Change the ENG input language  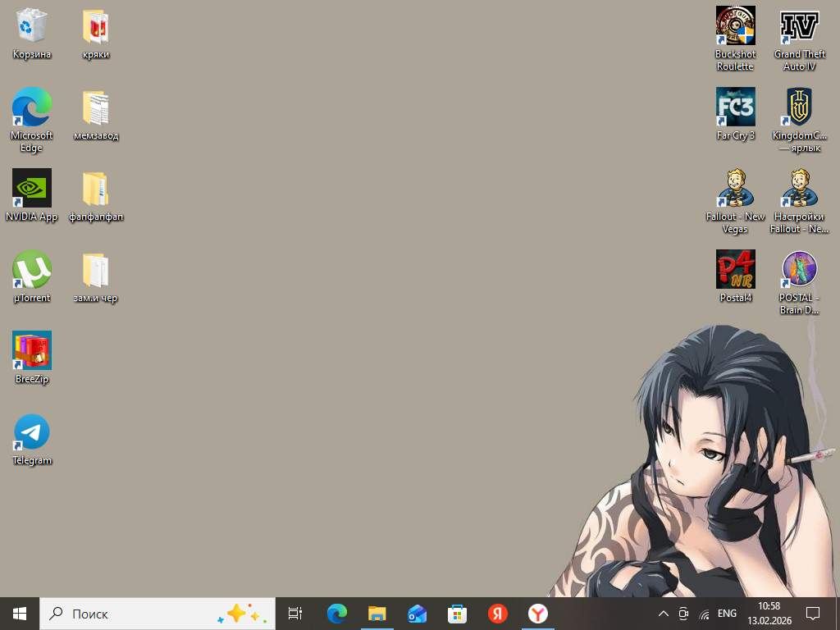point(727,614)
